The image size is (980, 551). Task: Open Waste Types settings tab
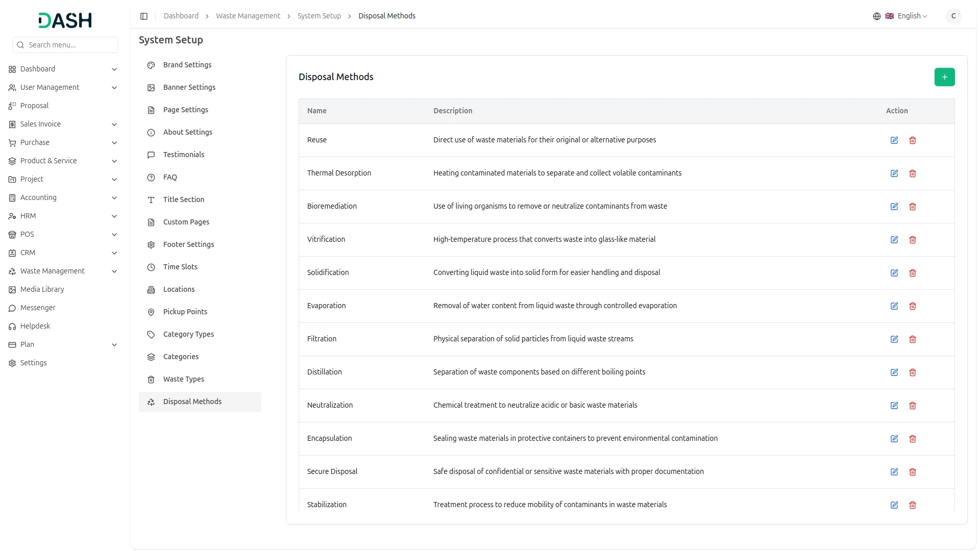click(184, 379)
